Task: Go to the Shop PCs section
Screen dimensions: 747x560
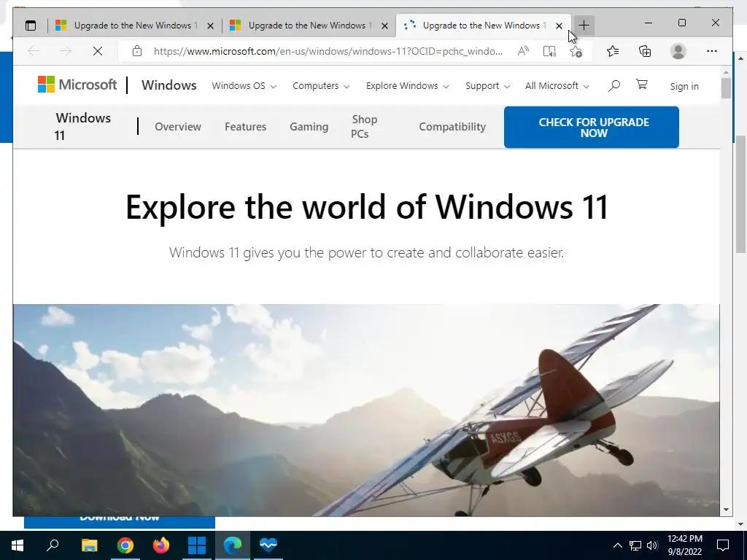Action: [364, 127]
